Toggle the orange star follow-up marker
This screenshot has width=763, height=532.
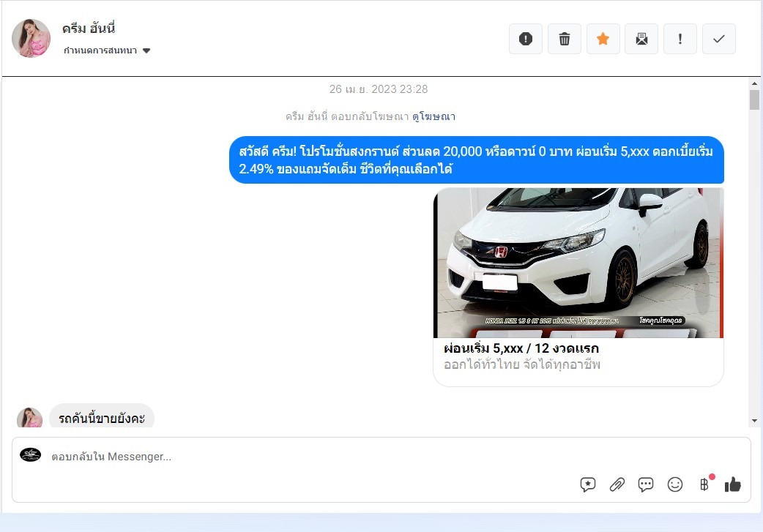[x=603, y=39]
